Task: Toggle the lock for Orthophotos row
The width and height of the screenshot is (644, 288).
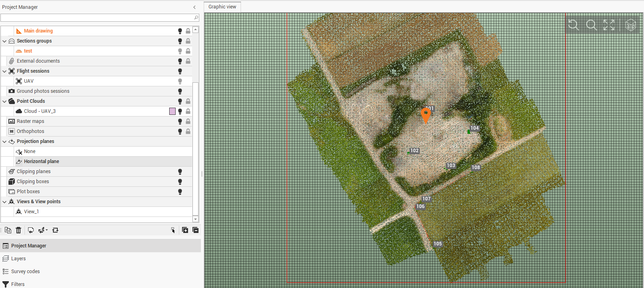Action: [188, 131]
